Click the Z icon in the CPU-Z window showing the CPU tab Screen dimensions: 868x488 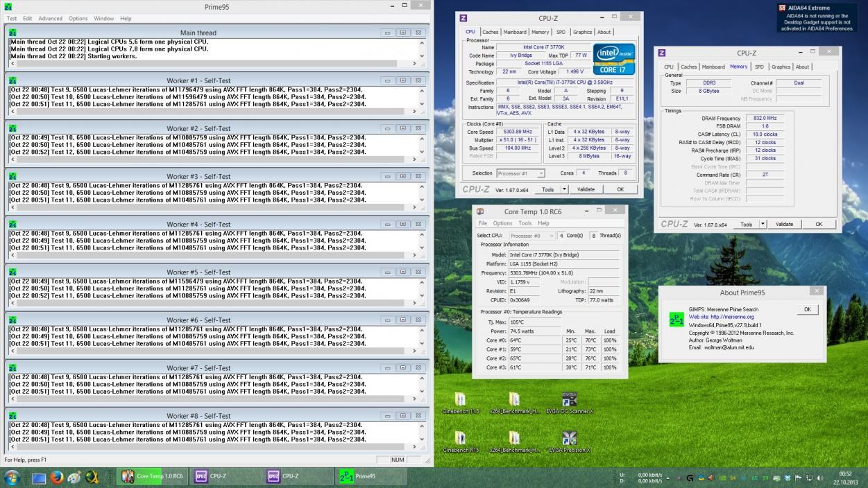click(463, 18)
